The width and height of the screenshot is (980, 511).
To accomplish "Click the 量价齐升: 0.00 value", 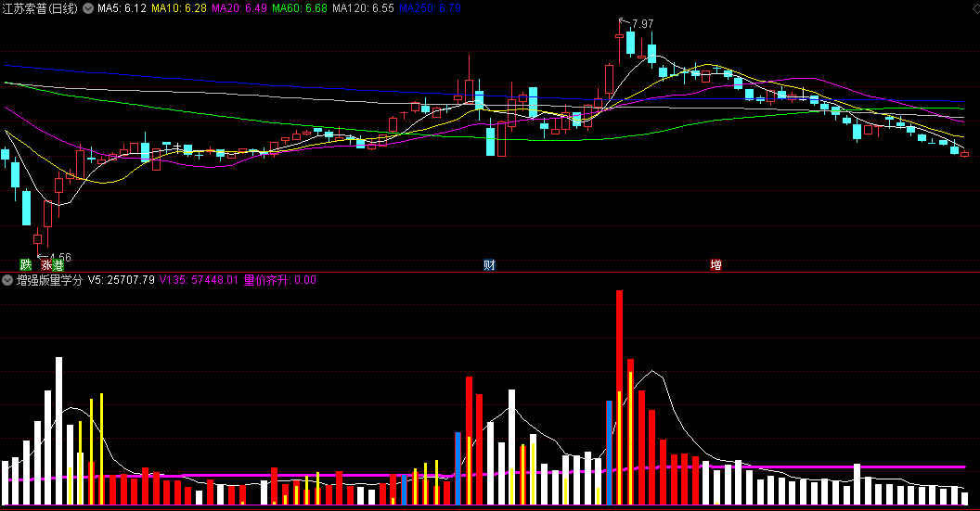I will [280, 280].
